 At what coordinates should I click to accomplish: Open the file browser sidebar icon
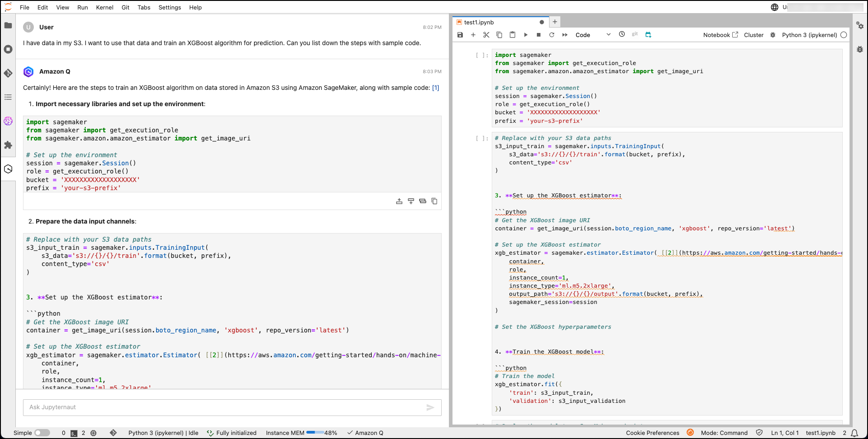pos(8,25)
